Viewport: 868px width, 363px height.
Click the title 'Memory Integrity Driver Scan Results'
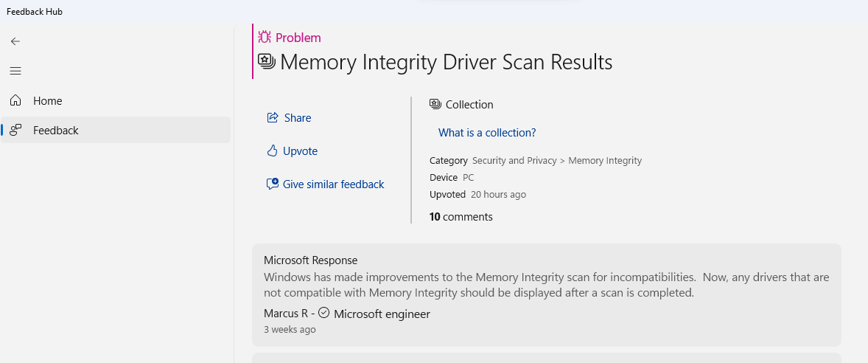pos(447,61)
